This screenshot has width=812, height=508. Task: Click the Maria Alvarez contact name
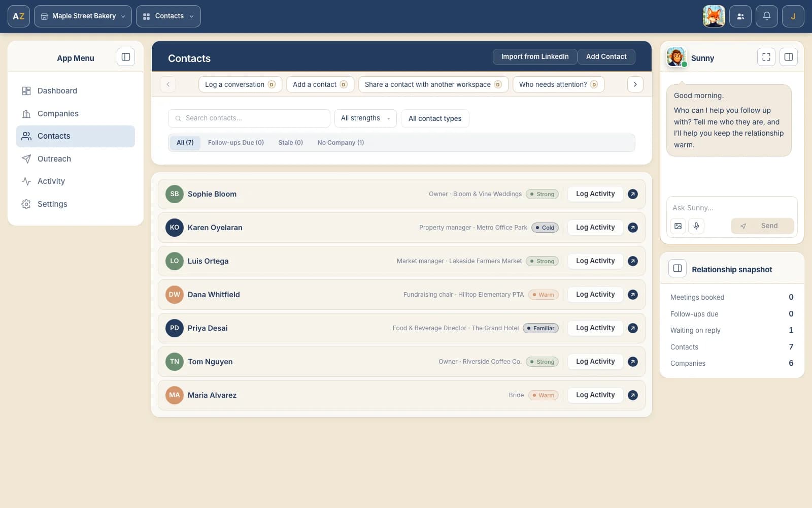pos(212,395)
